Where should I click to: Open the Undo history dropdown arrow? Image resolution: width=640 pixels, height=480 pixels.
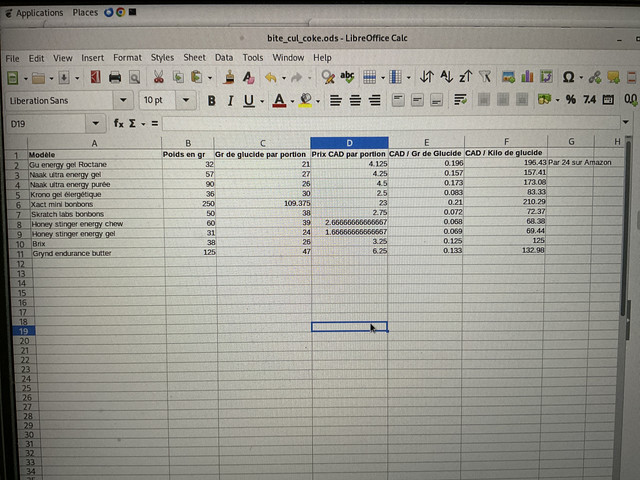click(284, 78)
